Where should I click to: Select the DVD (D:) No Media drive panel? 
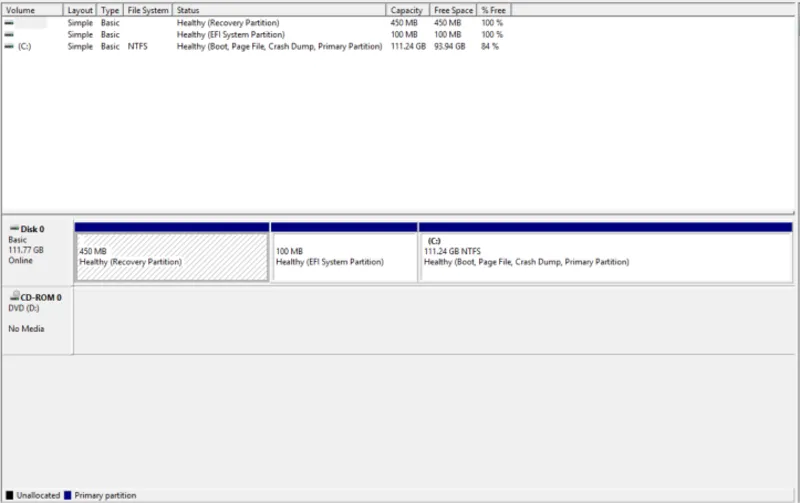click(x=37, y=320)
